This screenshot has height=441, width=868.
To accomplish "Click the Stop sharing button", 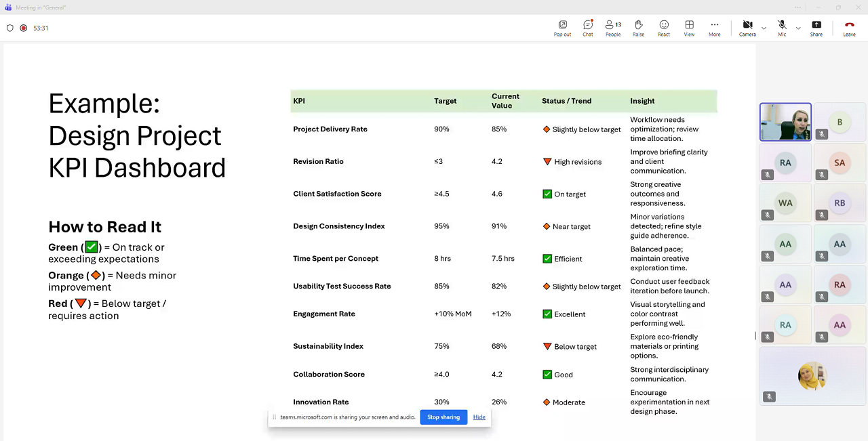I will point(443,417).
